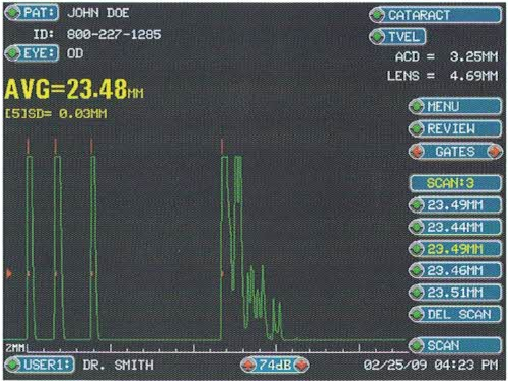
Task: Click the right red arrow on GATES
Action: (495, 152)
